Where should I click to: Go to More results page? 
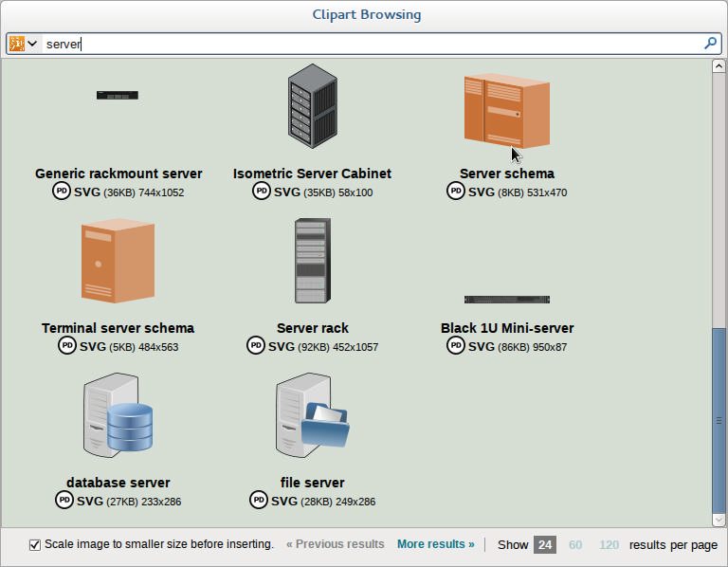[x=435, y=544]
